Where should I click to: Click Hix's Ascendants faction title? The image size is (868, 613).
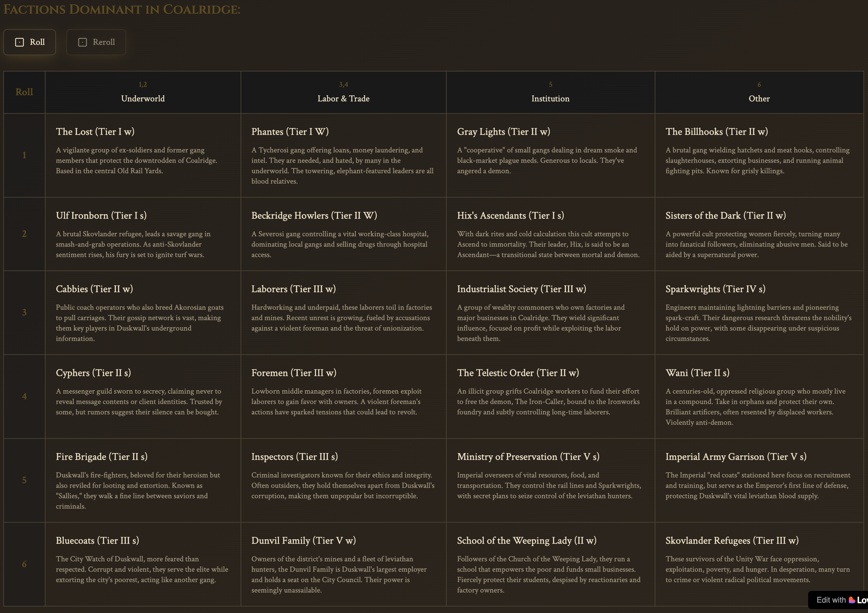[x=510, y=215]
